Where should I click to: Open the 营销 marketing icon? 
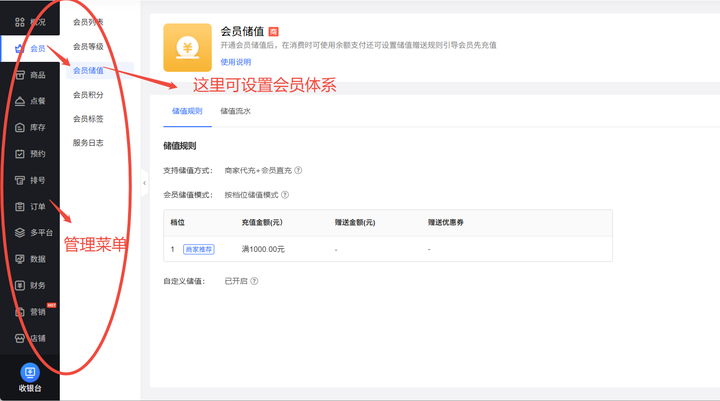point(20,312)
